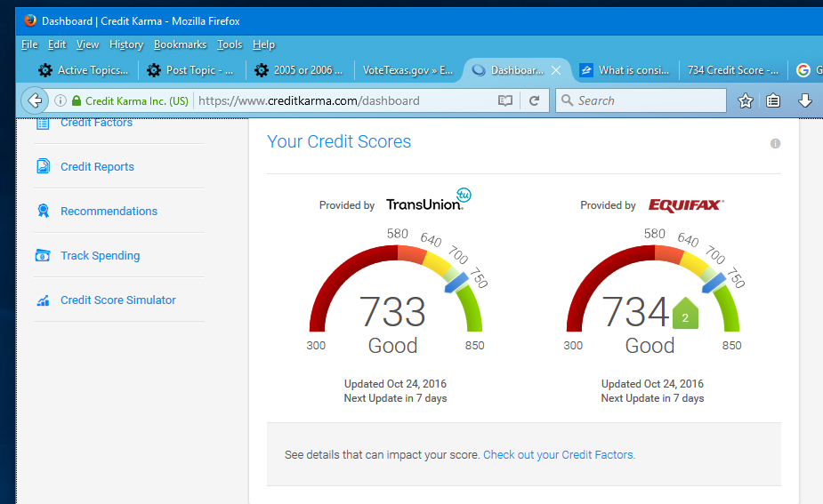Switch to the VoteTexas.gov tab

[407, 70]
